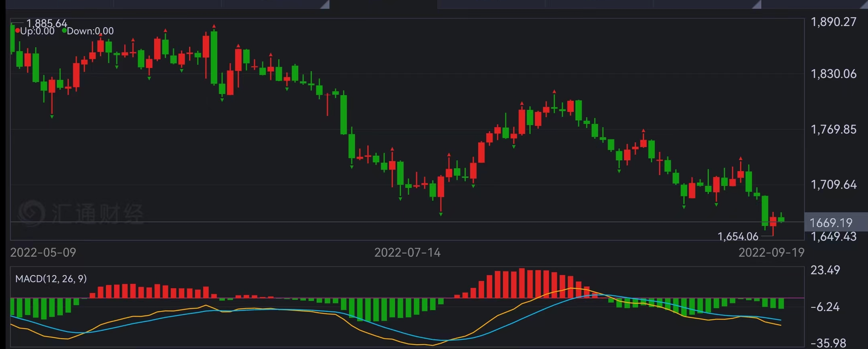The width and height of the screenshot is (868, 349).
Task: Click the 1,654.06 low price marker
Action: [738, 237]
